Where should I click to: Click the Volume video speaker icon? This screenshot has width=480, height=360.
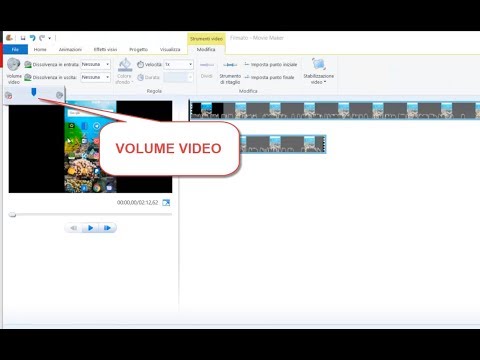(14, 64)
